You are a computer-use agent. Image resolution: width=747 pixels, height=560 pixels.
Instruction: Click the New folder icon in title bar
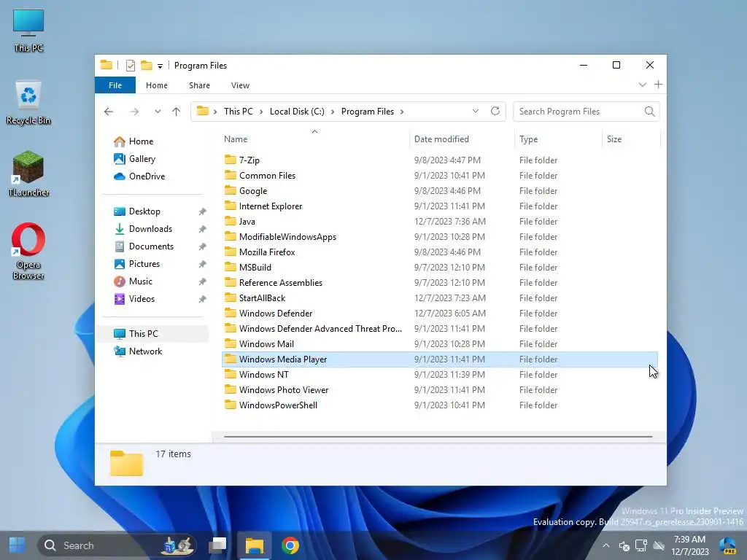[x=147, y=65]
